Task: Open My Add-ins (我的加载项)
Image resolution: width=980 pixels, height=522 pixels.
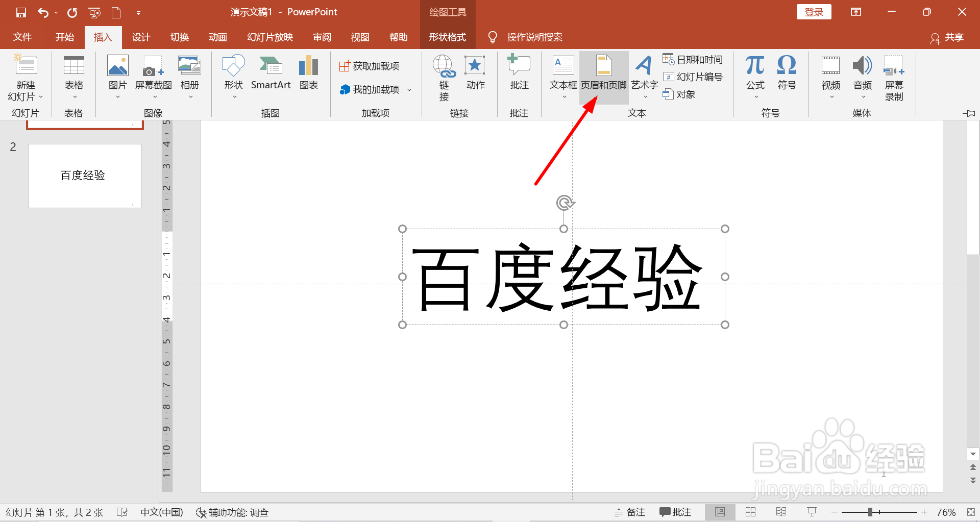Action: [370, 90]
